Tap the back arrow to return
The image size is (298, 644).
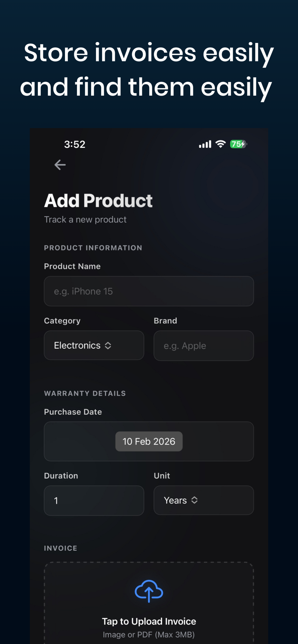tap(60, 165)
